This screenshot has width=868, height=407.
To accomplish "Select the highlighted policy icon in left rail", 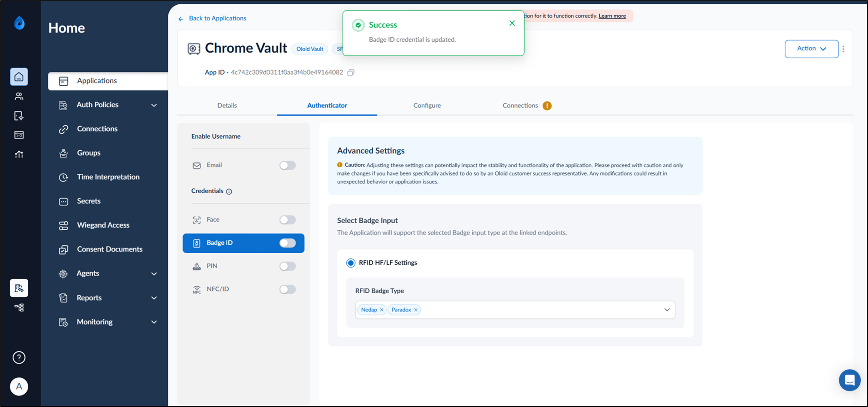I will [19, 288].
